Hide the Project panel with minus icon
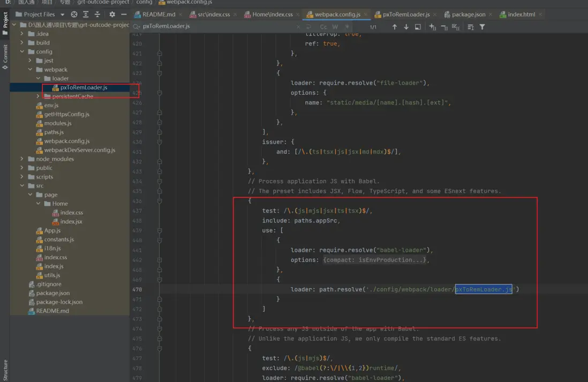 [x=124, y=14]
